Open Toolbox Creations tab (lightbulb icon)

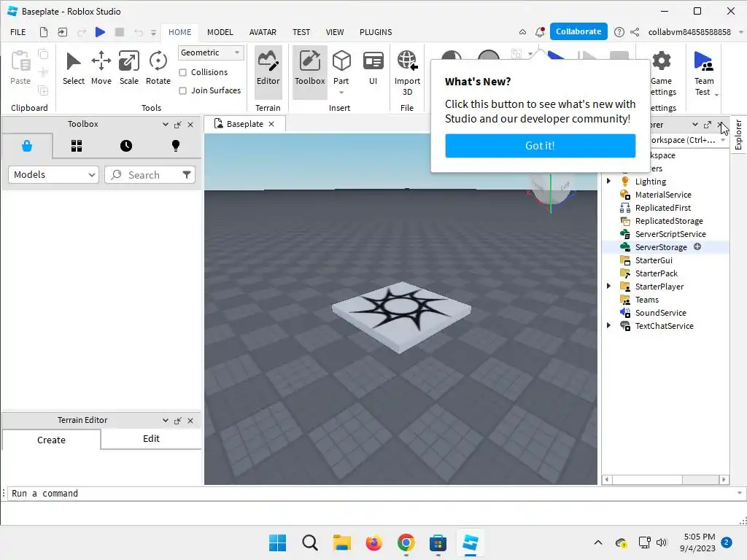(x=176, y=146)
